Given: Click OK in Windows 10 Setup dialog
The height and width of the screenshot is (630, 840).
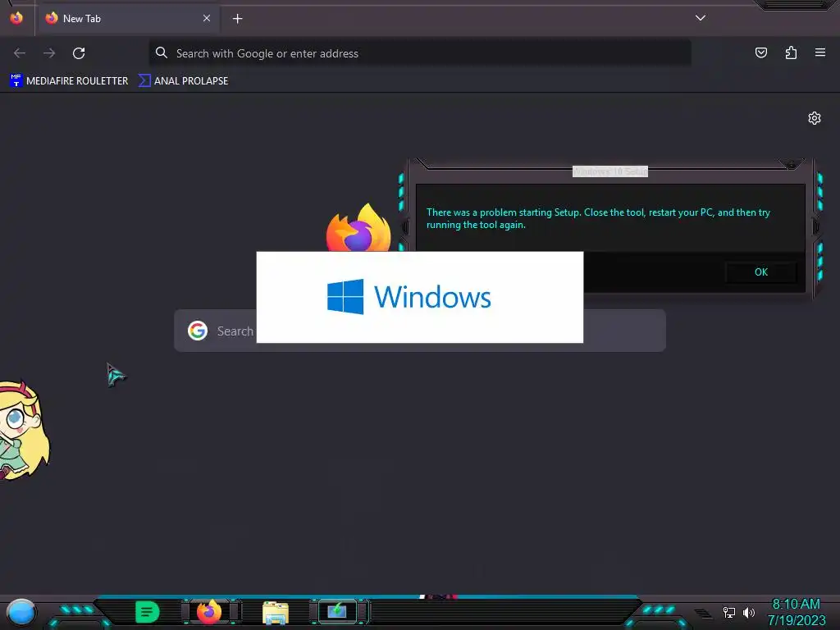Looking at the screenshot, I should pos(760,272).
